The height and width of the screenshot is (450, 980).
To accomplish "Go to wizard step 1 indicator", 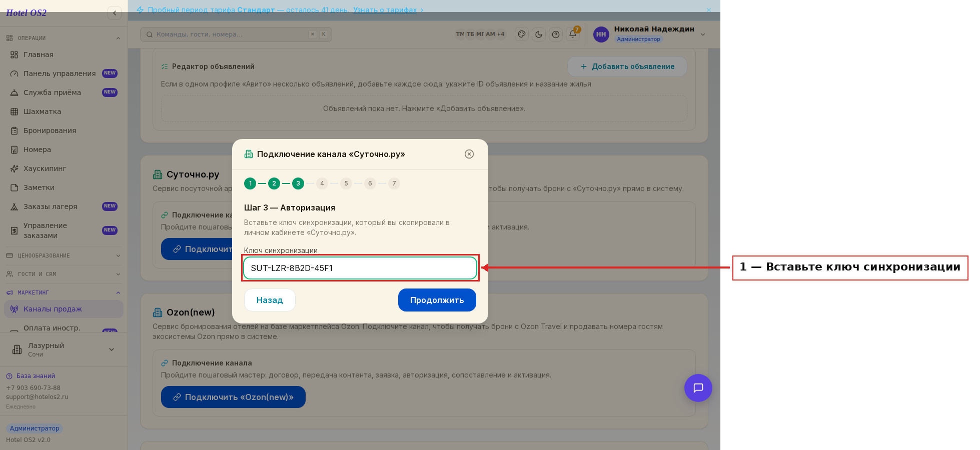I will (250, 183).
